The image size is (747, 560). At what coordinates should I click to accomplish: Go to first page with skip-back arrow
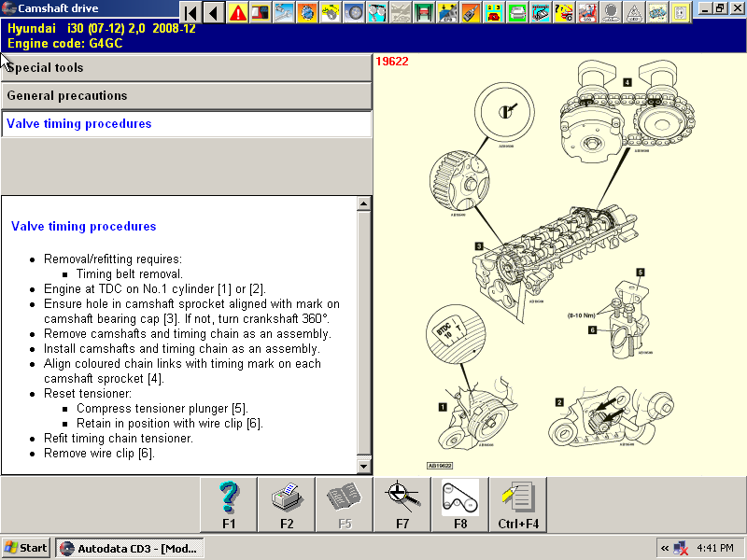pyautogui.click(x=191, y=12)
